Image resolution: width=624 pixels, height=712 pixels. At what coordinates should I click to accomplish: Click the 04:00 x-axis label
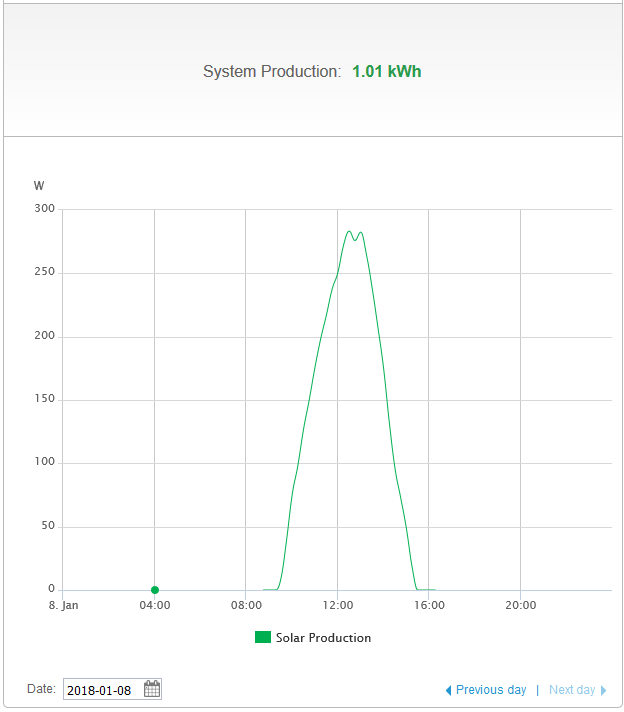point(154,605)
